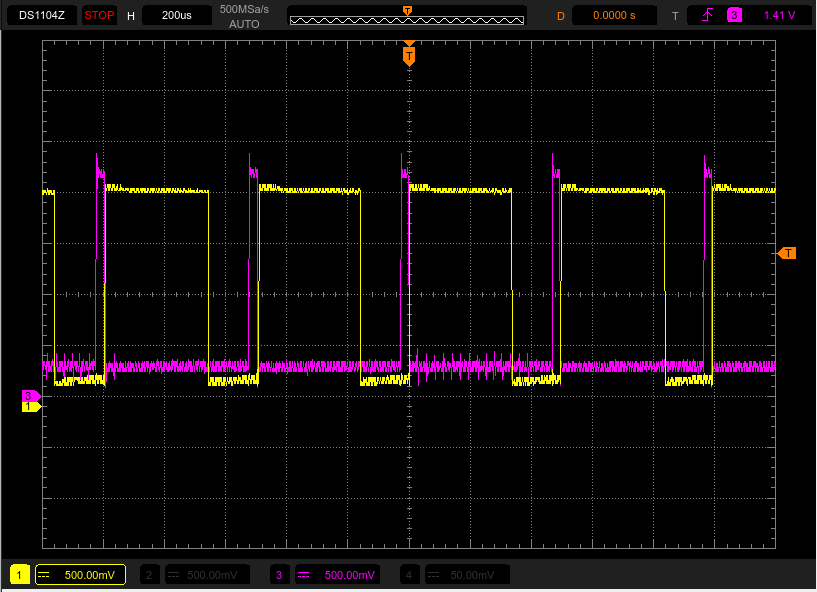Toggle channel 2 display on

(149, 574)
